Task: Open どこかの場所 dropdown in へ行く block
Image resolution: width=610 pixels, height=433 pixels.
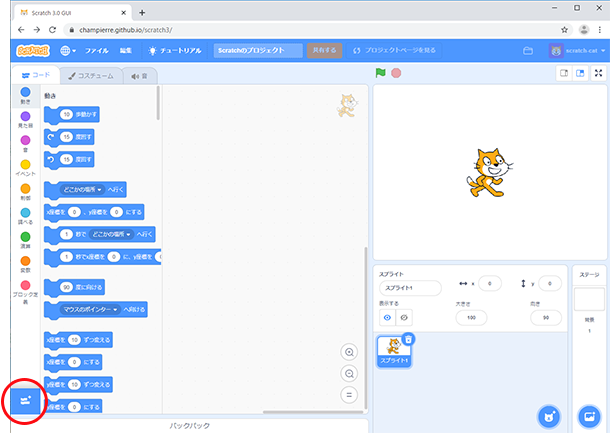Action: pos(82,189)
